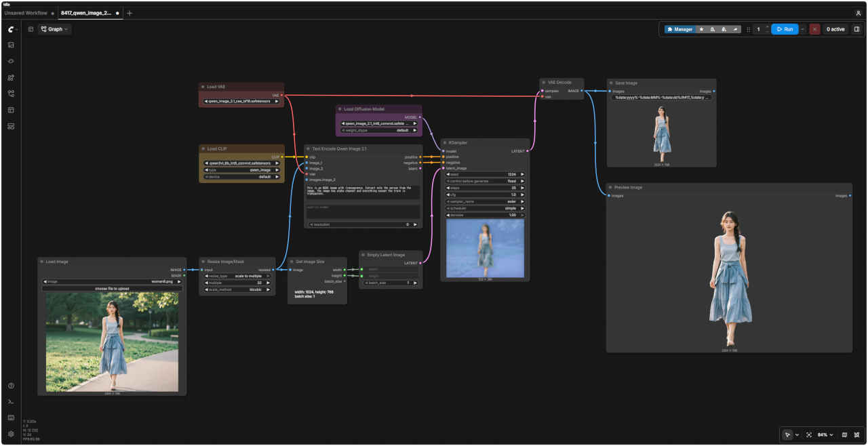Change the upscale_method in Resize Image/Mask
Viewport: 868px width, 446px height.
click(237, 289)
